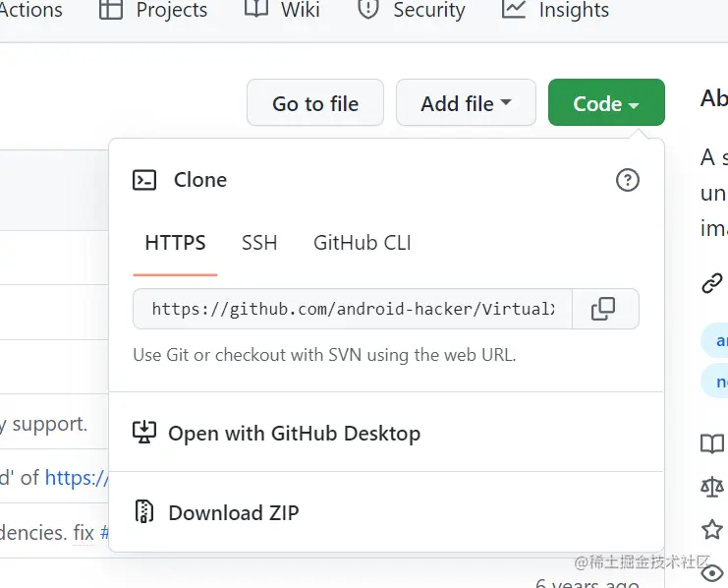Image resolution: width=728 pixels, height=588 pixels.
Task: Choose Download ZIP option
Action: point(233,512)
